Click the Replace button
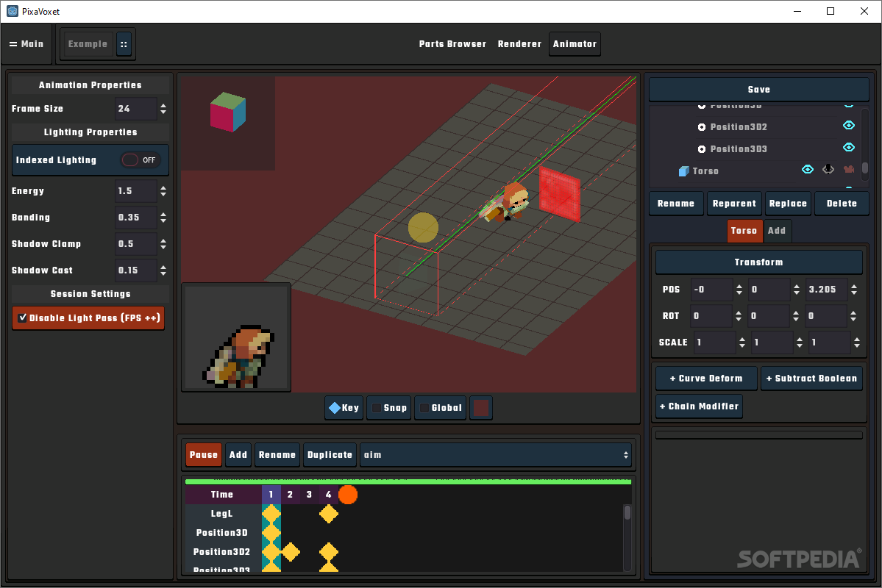Image resolution: width=882 pixels, height=588 pixels. [x=788, y=204]
